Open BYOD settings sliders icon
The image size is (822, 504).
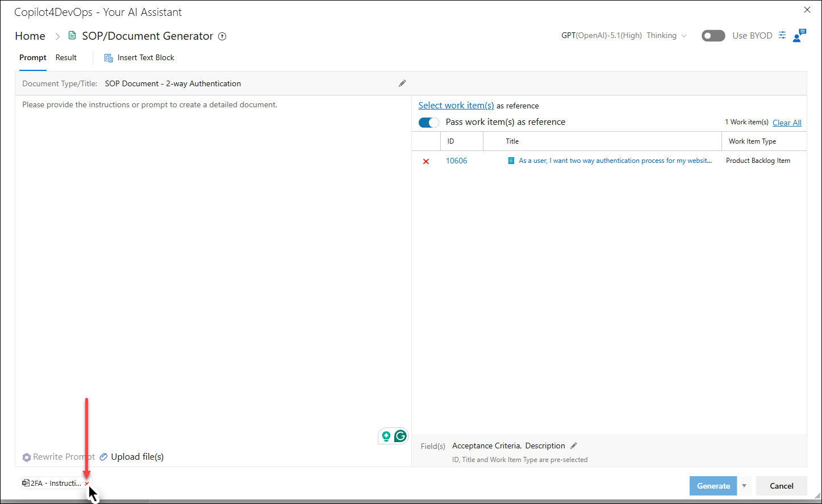click(782, 35)
